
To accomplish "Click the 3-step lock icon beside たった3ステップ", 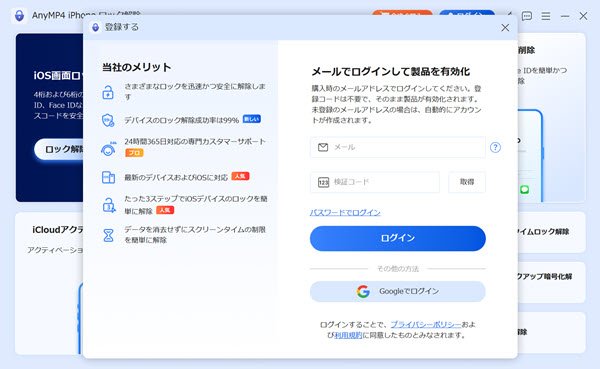I will (x=109, y=205).
